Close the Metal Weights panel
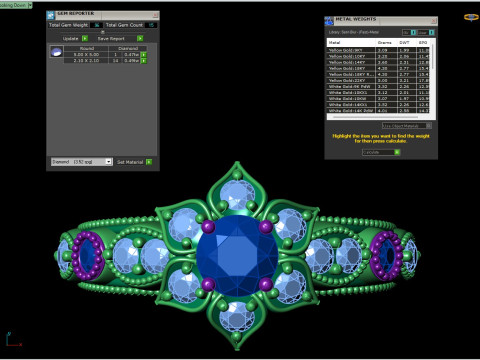 coord(433,21)
